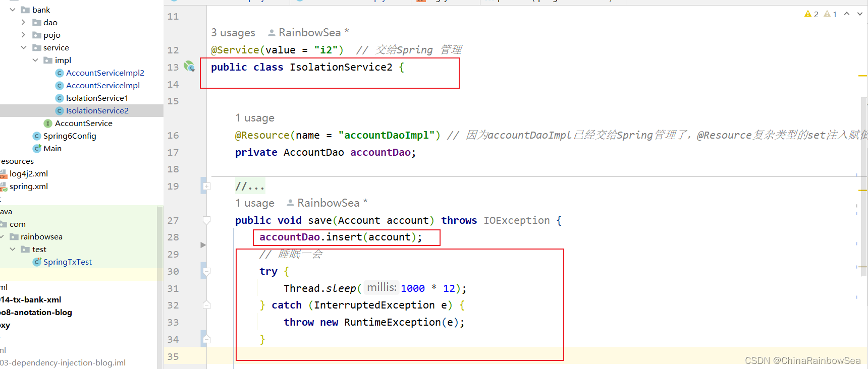868x369 pixels.
Task: Open IsolationService1 class file
Action: (97, 98)
